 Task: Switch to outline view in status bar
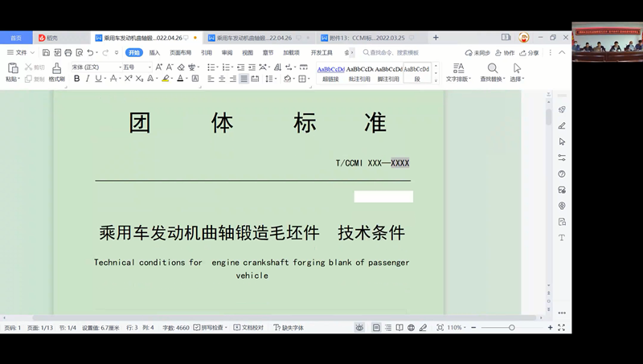point(388,328)
